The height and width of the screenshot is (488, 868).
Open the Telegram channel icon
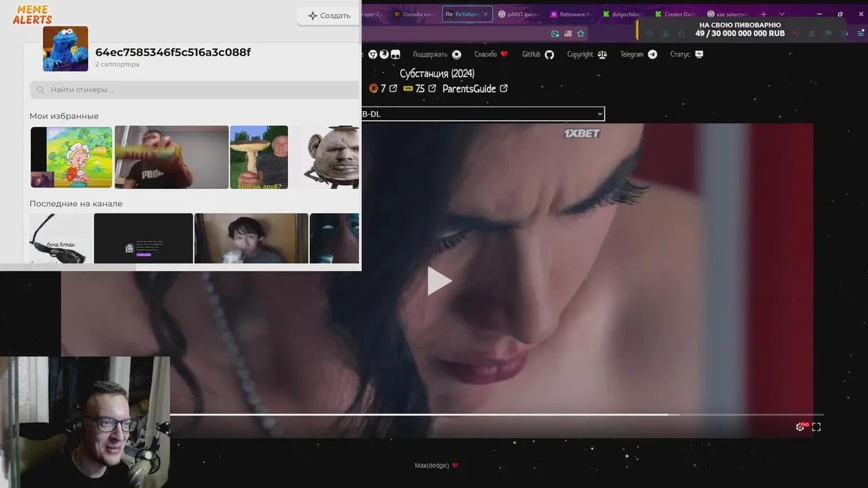(652, 54)
